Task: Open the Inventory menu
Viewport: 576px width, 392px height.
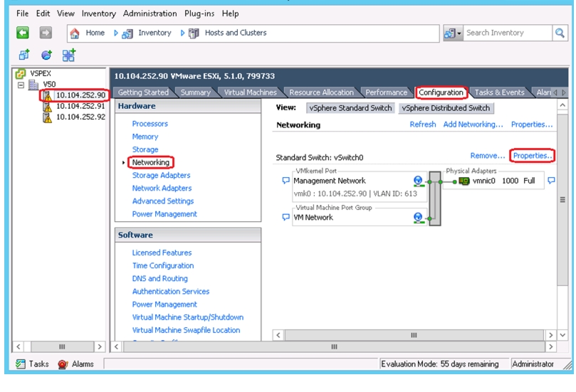Action: pos(99,14)
